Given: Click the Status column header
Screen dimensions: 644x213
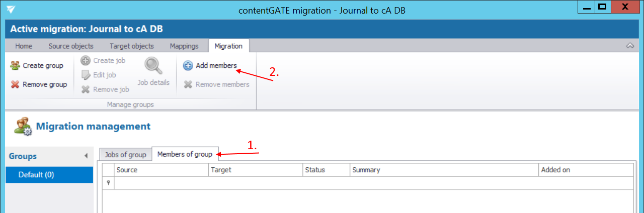Looking at the screenshot, I should [x=315, y=170].
